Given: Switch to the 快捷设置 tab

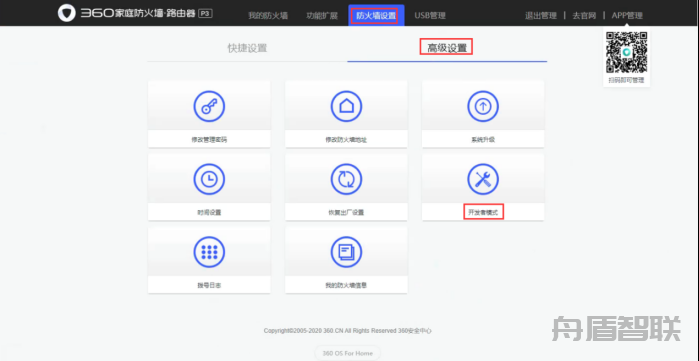Looking at the screenshot, I should coord(247,48).
